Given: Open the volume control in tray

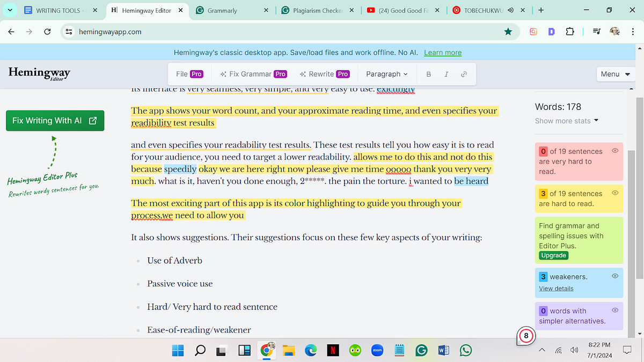Looking at the screenshot, I should click(574, 350).
